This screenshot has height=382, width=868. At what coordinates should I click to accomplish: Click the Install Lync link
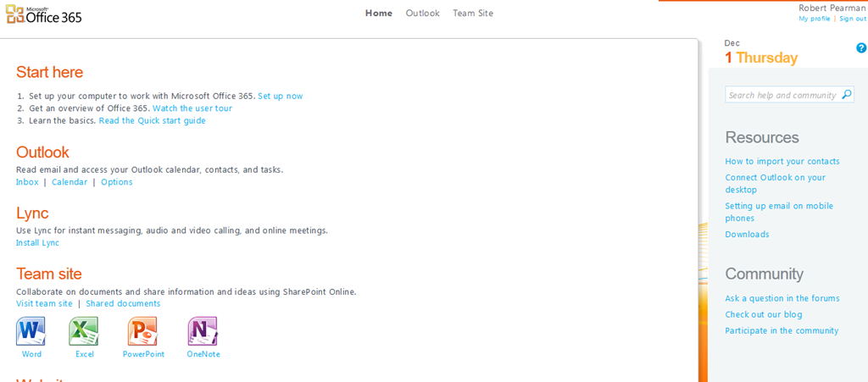tap(37, 243)
